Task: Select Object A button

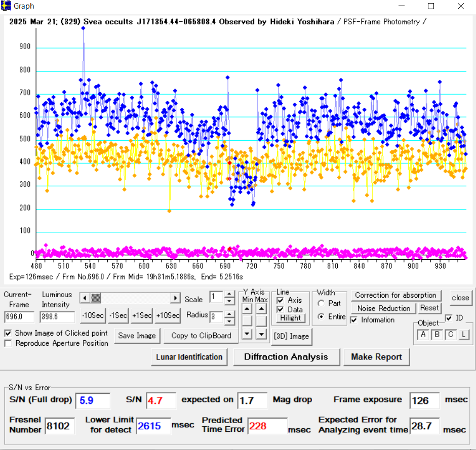Action: pos(423,335)
